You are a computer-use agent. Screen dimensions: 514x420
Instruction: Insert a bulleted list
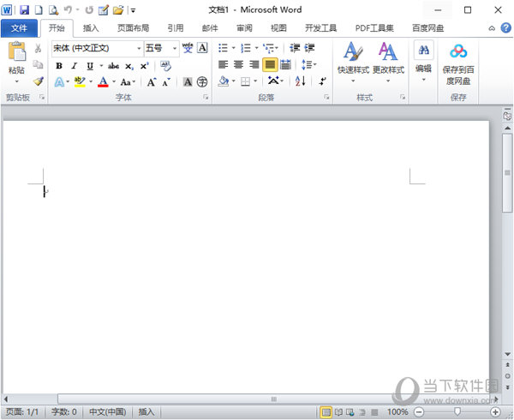pos(224,48)
